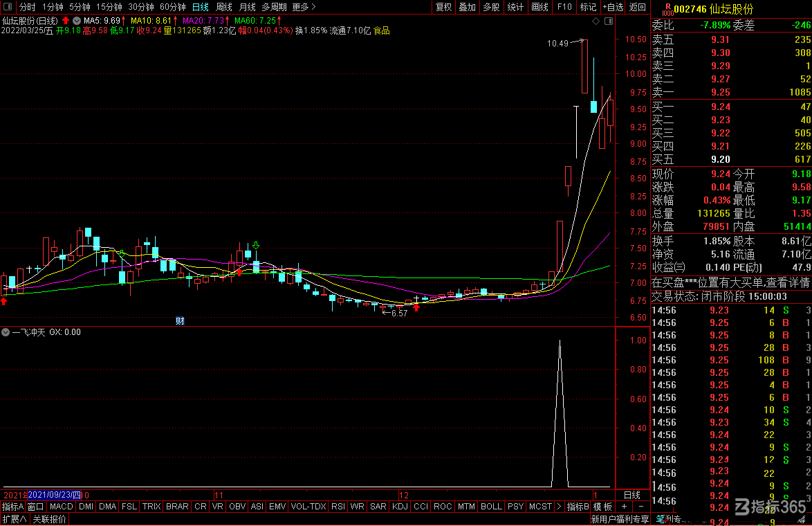The height and width of the screenshot is (526, 812).
Task: Select the RSI indicator
Action: pos(338,507)
